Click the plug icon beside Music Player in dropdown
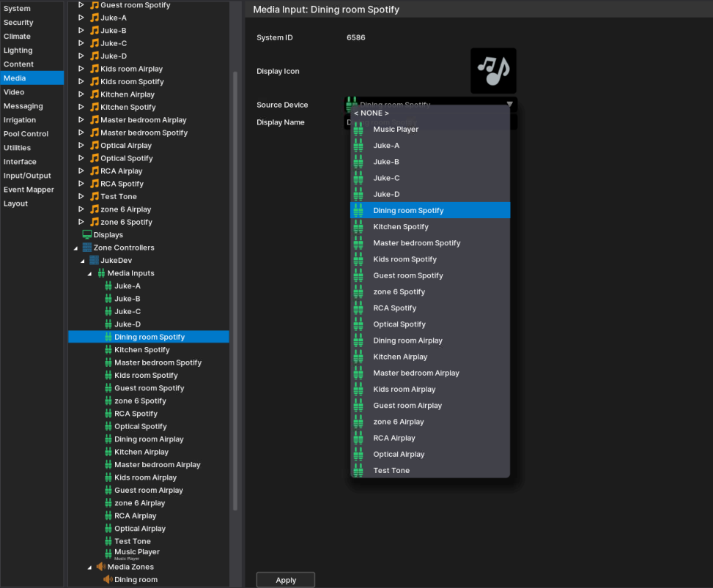This screenshot has width=713, height=588. [x=358, y=130]
